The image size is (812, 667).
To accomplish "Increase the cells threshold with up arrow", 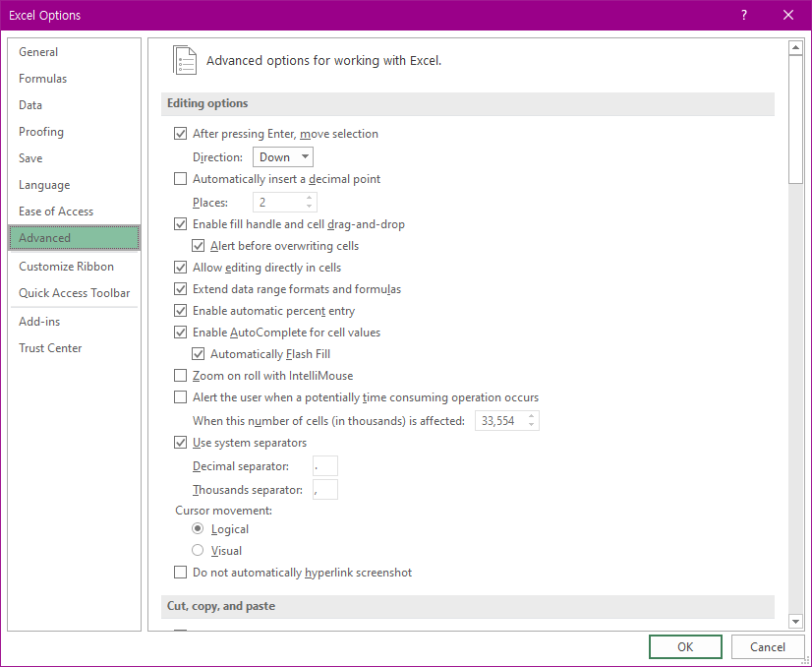I will pyautogui.click(x=531, y=416).
